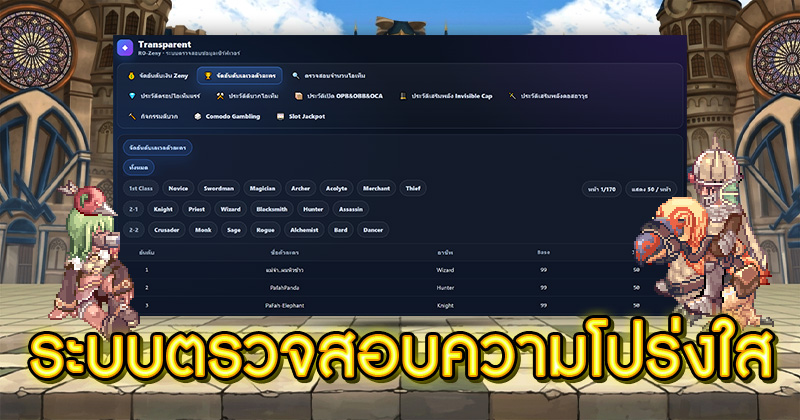Click the slot machine icon beside Slot Jackpot
The width and height of the screenshot is (800, 420).
(x=280, y=116)
